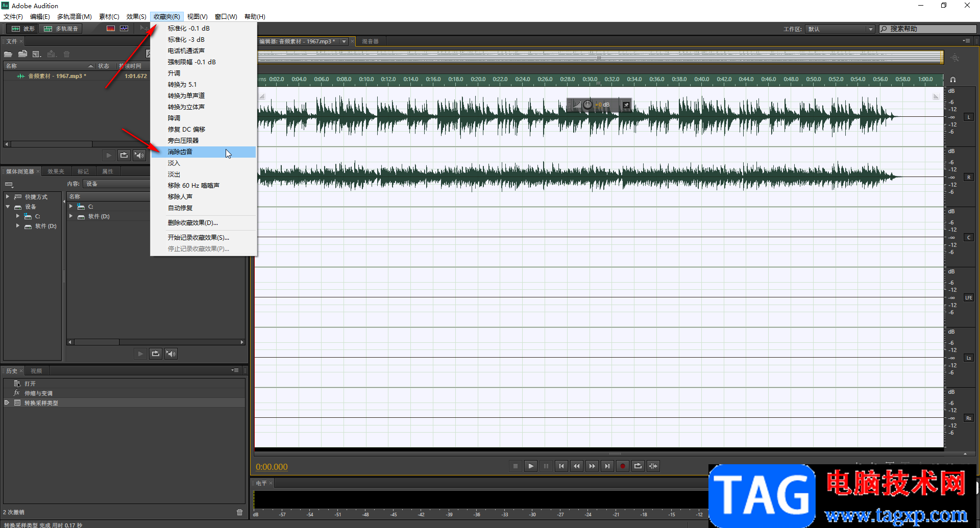Click the trash icon in History panel
The height and width of the screenshot is (528, 980).
[239, 512]
